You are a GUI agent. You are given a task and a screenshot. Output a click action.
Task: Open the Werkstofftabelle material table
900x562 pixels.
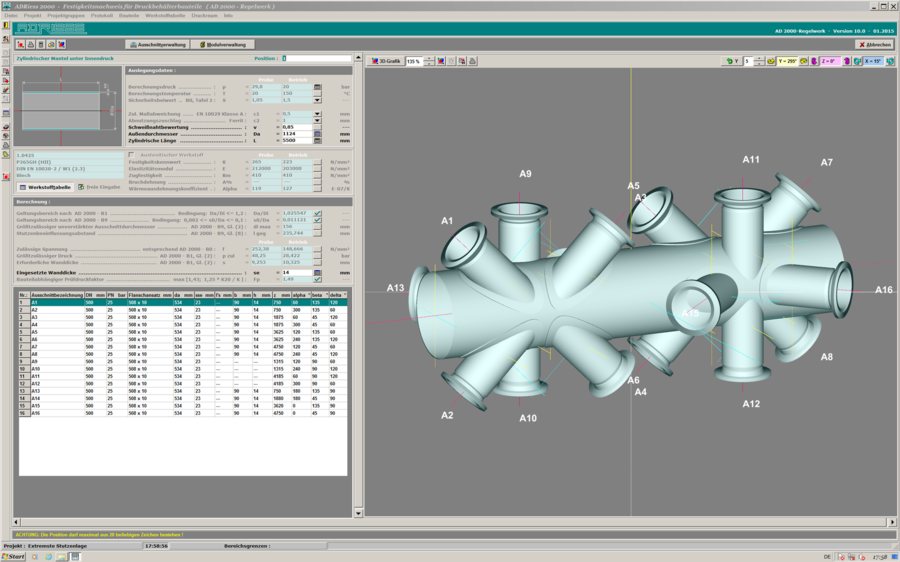[x=44, y=187]
